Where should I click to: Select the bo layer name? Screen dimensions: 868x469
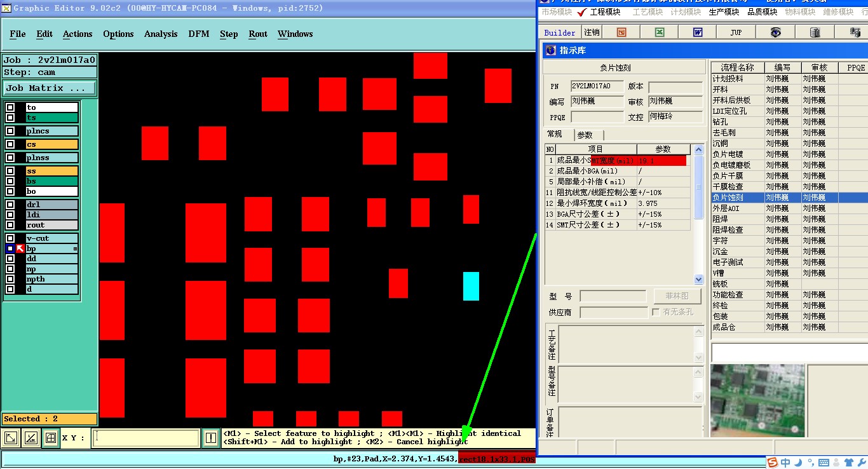click(51, 191)
